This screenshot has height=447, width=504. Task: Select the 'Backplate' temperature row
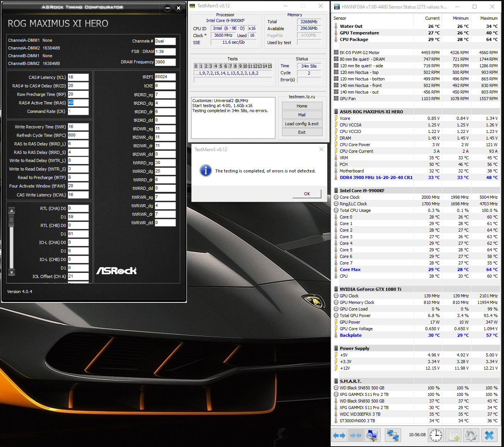point(416,335)
